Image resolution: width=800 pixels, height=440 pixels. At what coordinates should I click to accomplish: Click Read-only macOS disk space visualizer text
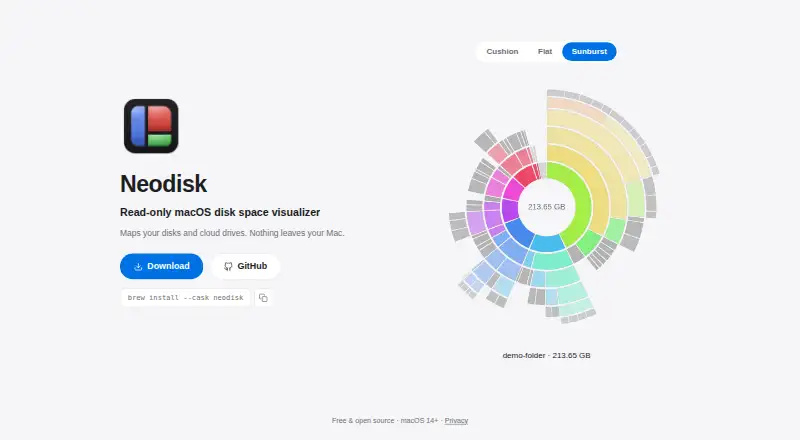(220, 212)
